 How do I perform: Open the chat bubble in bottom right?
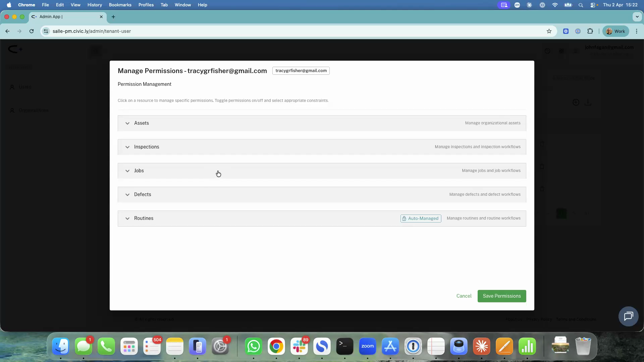click(629, 316)
